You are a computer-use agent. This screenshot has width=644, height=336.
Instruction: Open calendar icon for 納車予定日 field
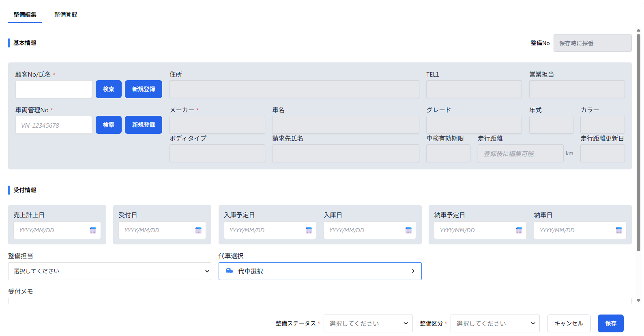[x=519, y=230]
